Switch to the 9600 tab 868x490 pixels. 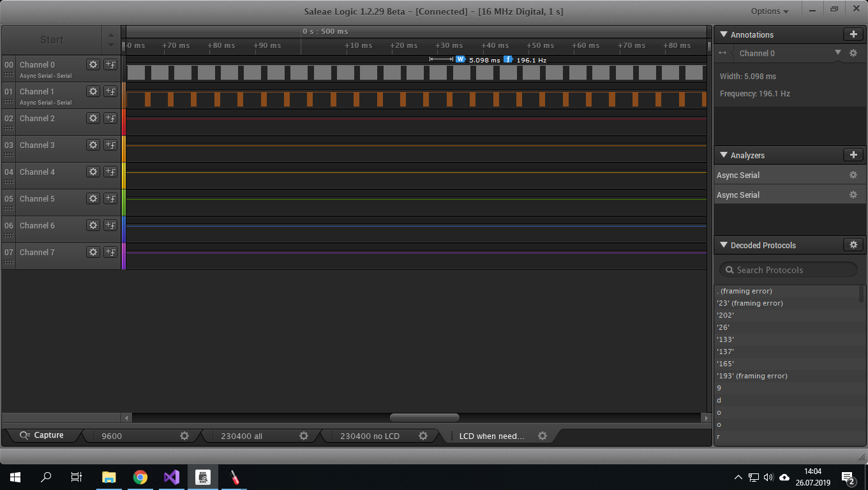tap(112, 436)
